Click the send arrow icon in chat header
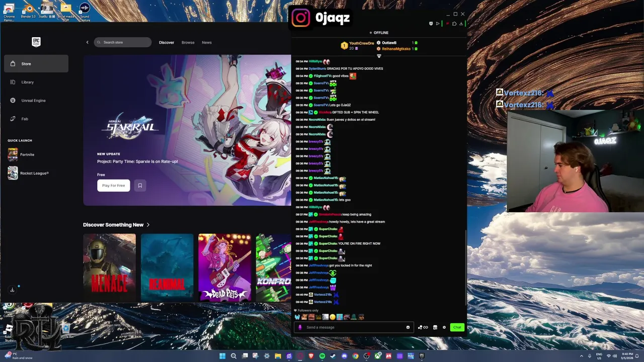 point(438,24)
